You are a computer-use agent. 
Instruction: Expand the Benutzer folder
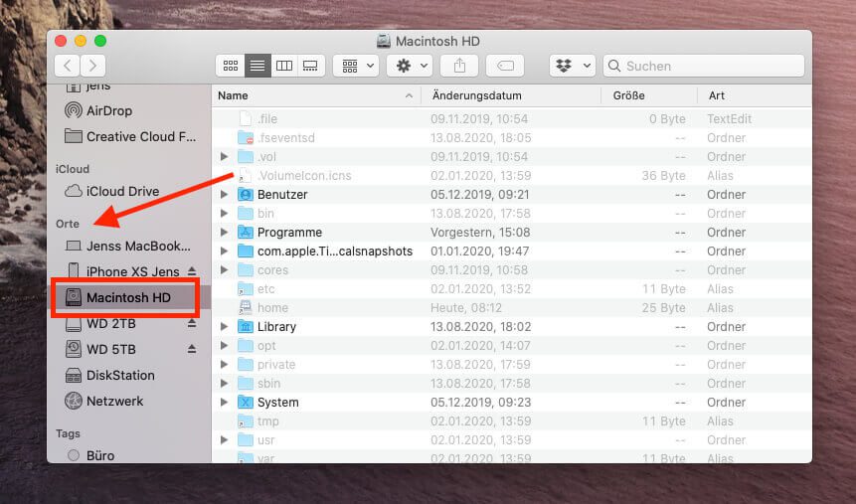pos(224,195)
